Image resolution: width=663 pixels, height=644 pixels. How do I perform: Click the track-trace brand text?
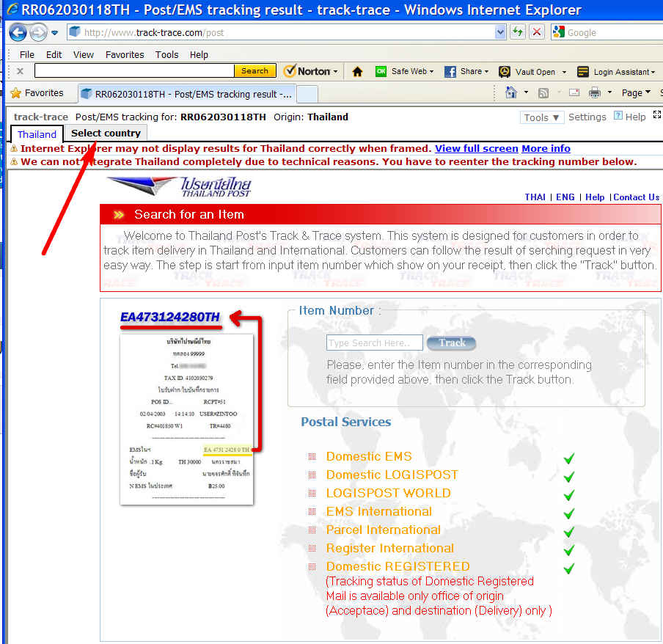pos(40,117)
